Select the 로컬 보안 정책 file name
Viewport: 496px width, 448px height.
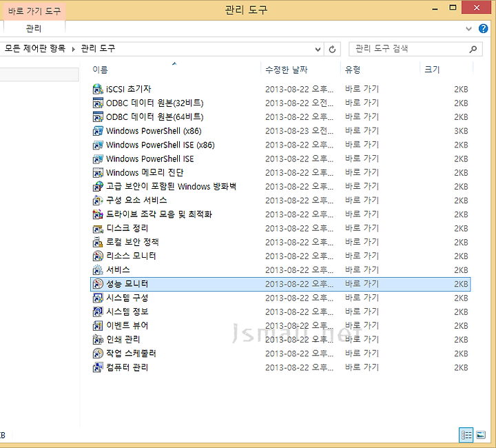click(x=132, y=242)
